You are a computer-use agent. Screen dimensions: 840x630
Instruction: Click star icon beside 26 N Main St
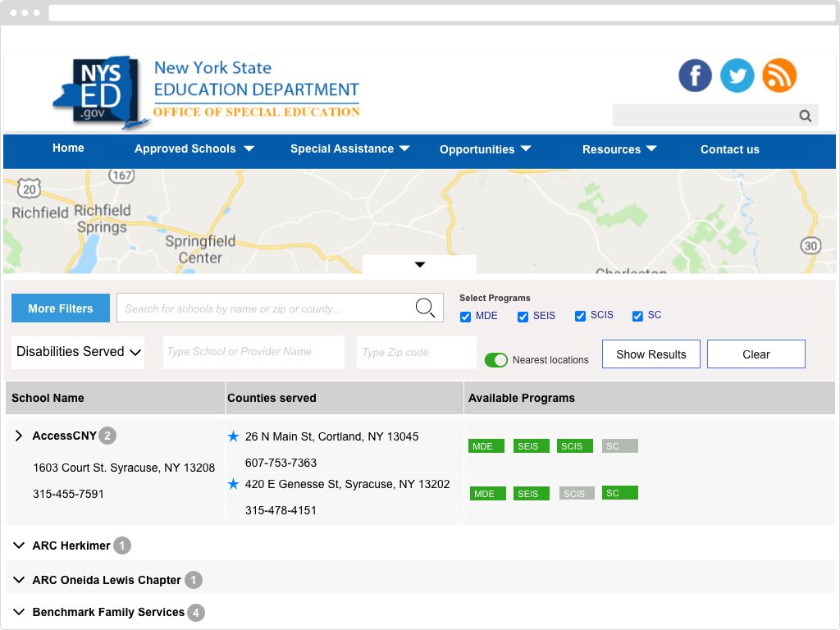[x=233, y=436]
